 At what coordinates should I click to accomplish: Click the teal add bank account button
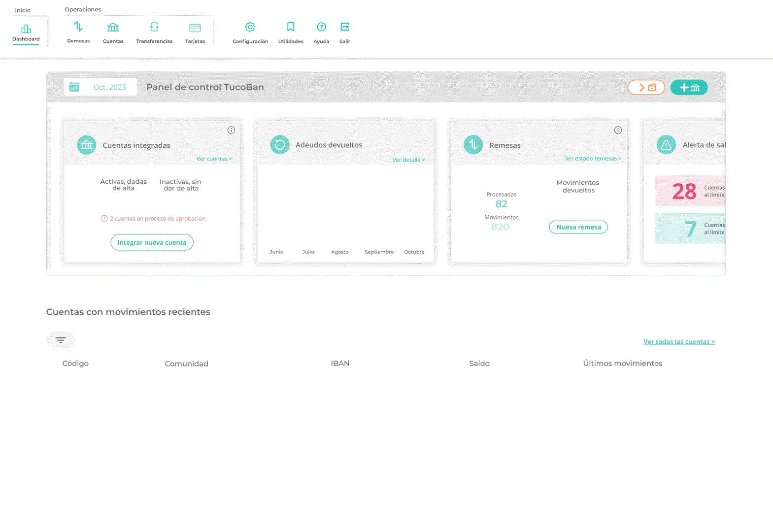(689, 87)
